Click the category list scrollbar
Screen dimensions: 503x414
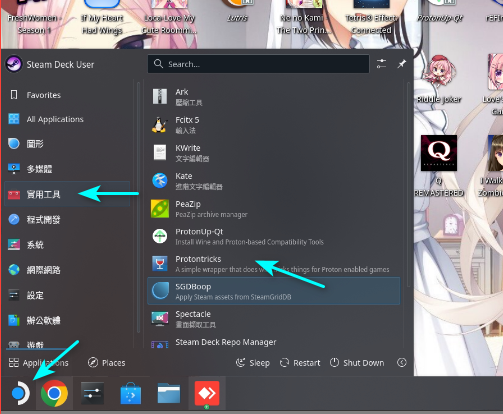coord(138,206)
